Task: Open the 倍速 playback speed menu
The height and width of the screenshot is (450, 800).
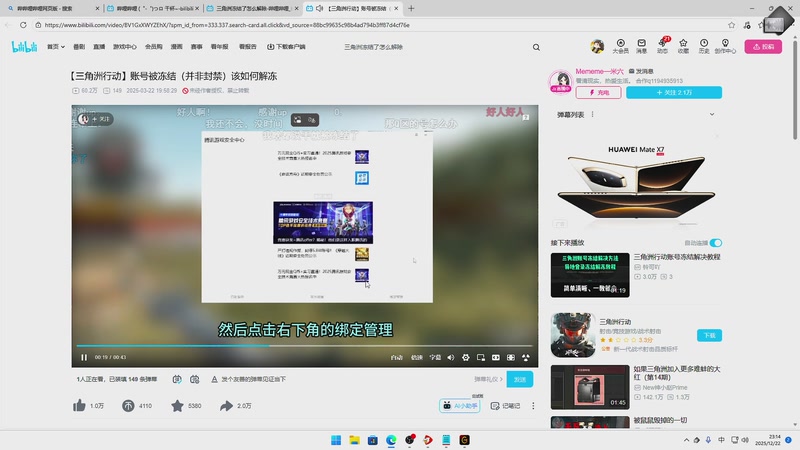Action: point(417,357)
